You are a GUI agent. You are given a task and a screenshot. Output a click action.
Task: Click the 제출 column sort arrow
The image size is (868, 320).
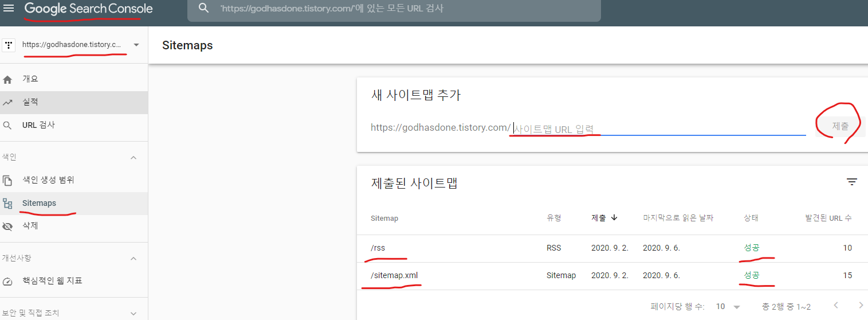[614, 217]
